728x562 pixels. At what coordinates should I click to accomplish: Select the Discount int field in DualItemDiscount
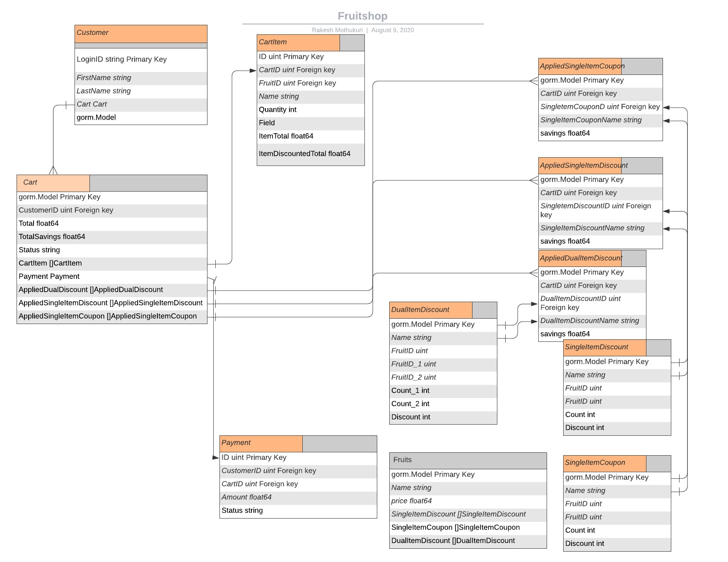[x=410, y=417]
